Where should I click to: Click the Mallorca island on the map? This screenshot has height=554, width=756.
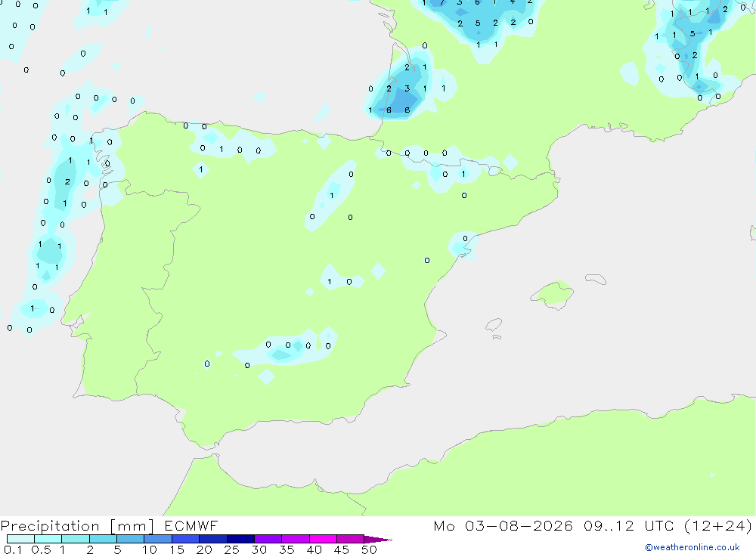click(553, 294)
